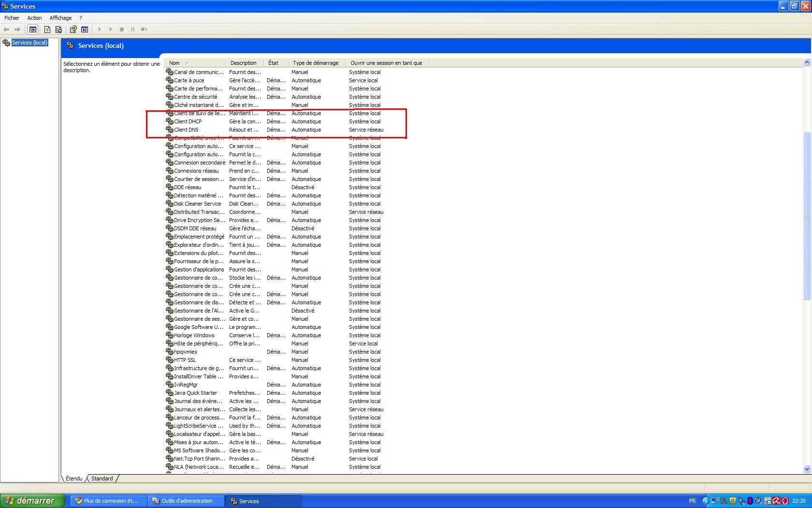812x508 pixels.
Task: Click the Avira umbrella tray icon
Action: tap(776, 501)
